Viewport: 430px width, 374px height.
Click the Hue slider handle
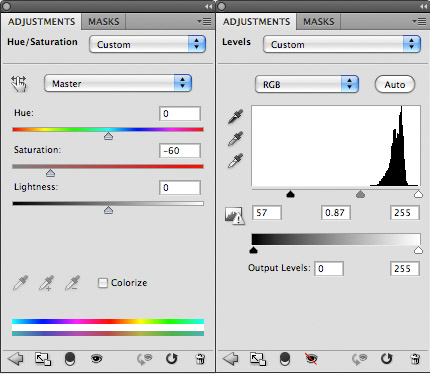(x=108, y=136)
